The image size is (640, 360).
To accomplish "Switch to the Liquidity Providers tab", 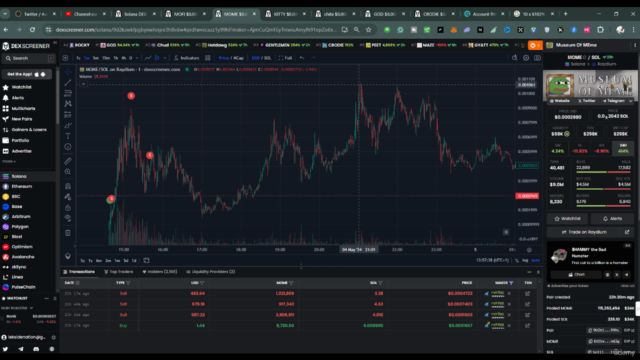I will (211, 272).
